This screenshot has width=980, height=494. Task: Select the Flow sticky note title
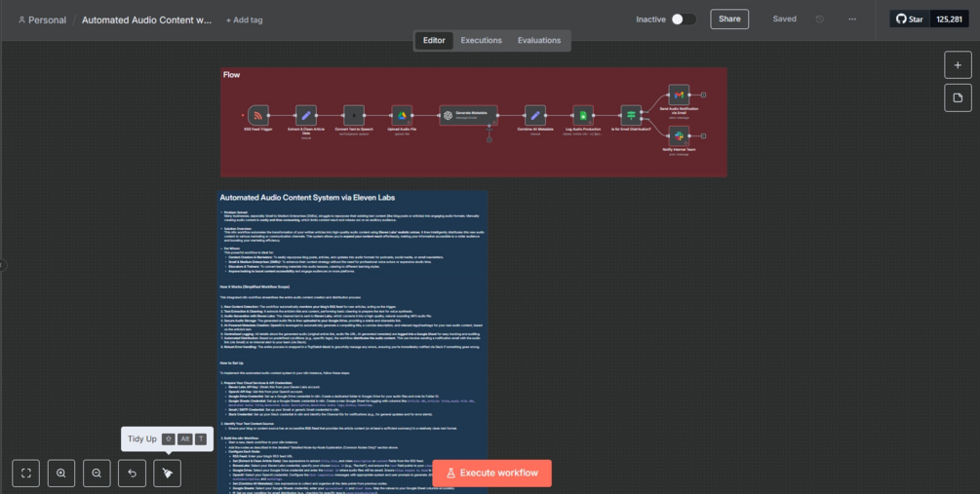(x=231, y=75)
